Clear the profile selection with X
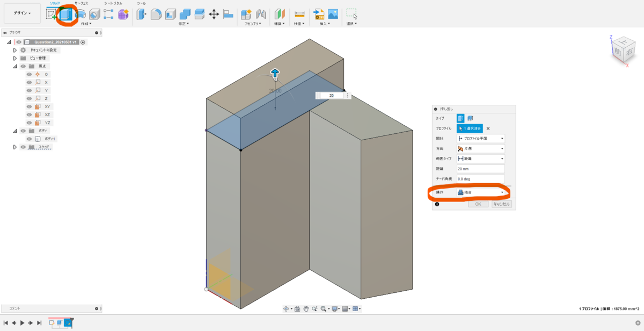Image resolution: width=644 pixels, height=331 pixels. [488, 128]
